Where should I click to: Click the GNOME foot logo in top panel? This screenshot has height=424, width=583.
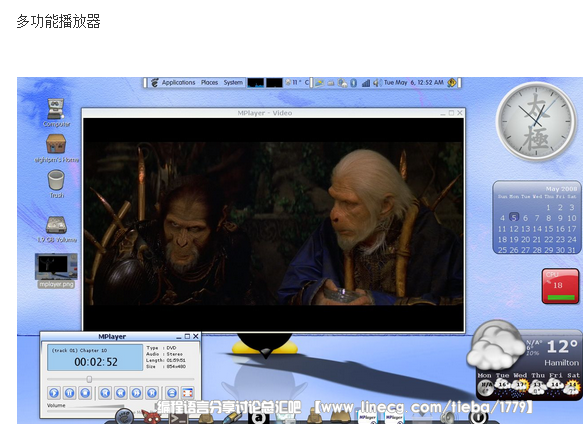click(x=154, y=83)
